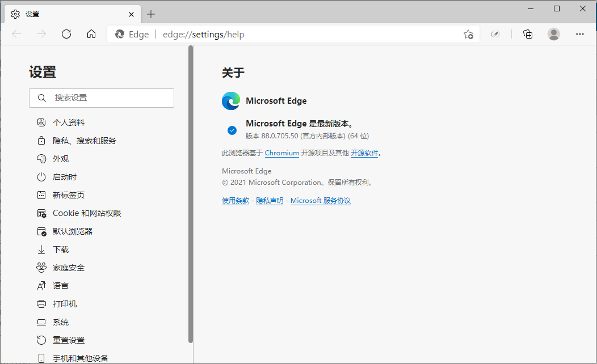Click the language icon beside 语言
597x364 pixels.
click(41, 286)
